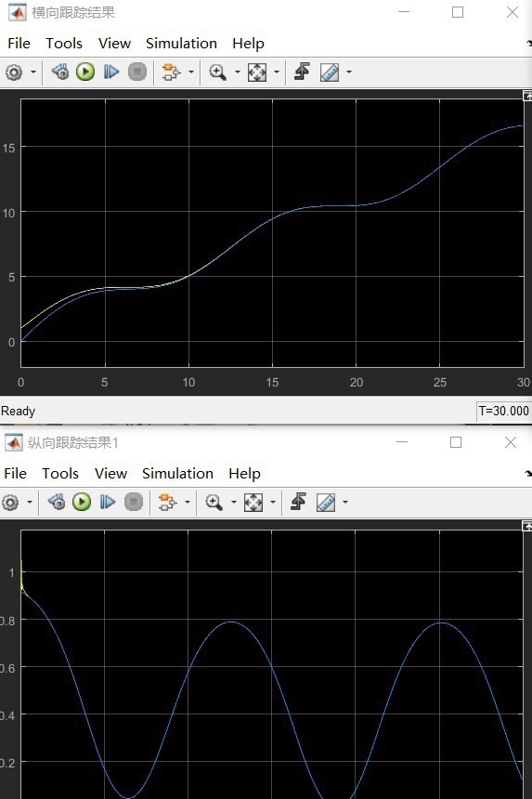This screenshot has width=532, height=799.
Task: Click Step Back icon in 纵向跟踪结果1 window
Action: [x=57, y=502]
